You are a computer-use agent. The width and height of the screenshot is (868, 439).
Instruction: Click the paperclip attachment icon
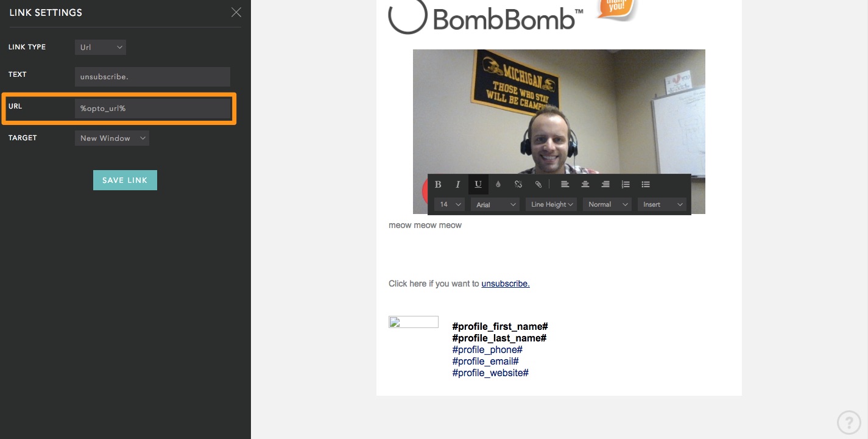point(538,184)
